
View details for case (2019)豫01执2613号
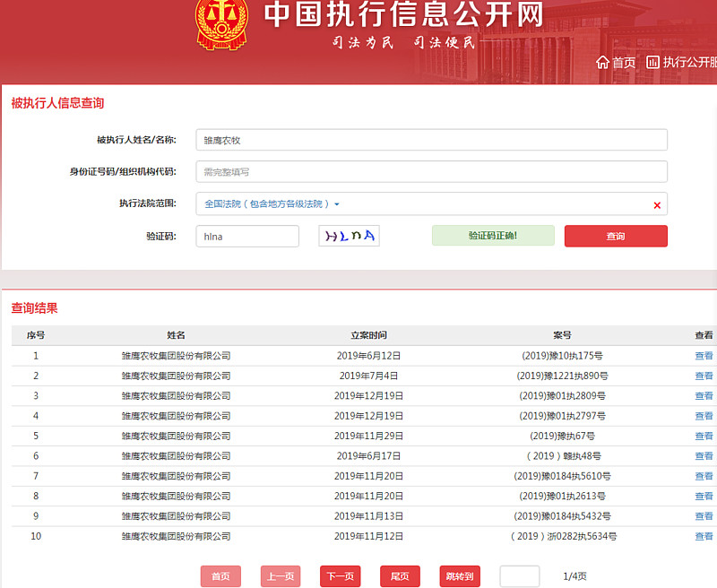click(704, 496)
